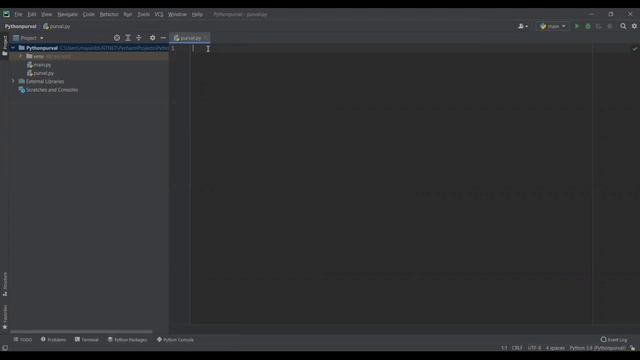This screenshot has height=360, width=640.
Task: Click the green Run button
Action: 577,27
